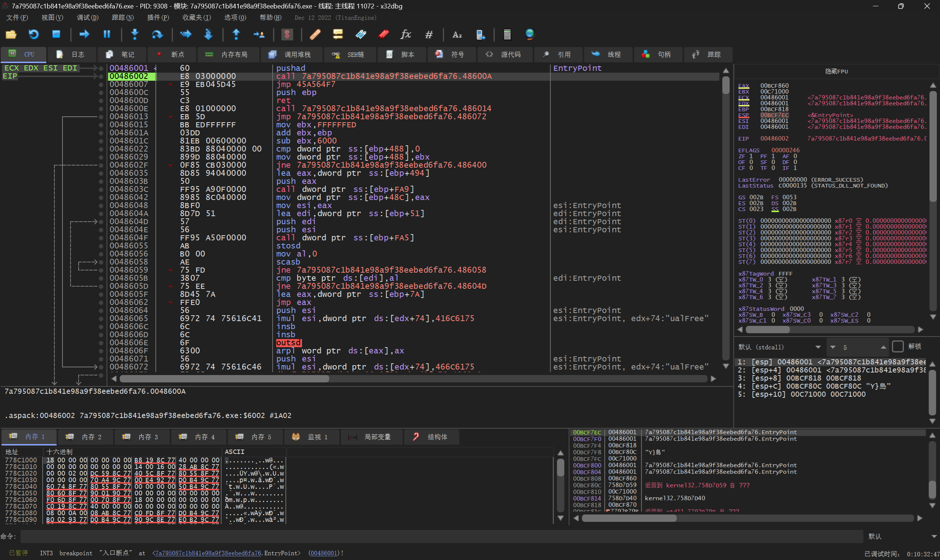Toggle the breakpoint bullet at address 00486035
The height and width of the screenshot is (560, 940).
101,173
